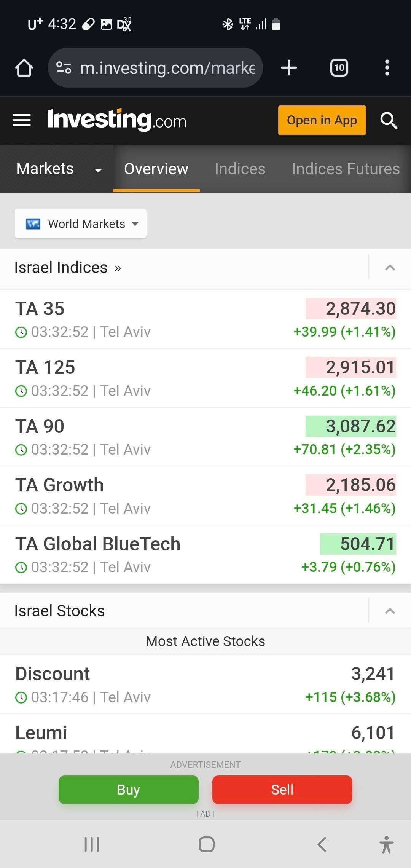Open the Israel Indices link
The height and width of the screenshot is (868, 411).
point(68,268)
